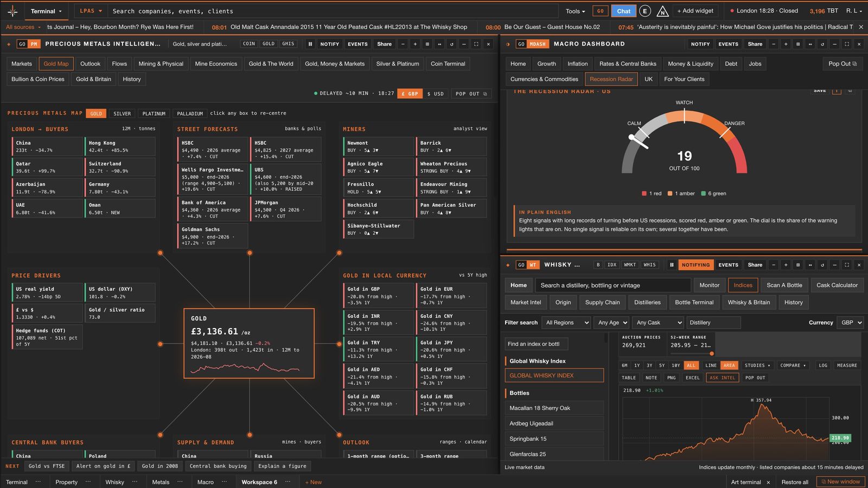Click the refresh icon in Precious Metals panel header
The image size is (868, 488).
click(451, 44)
